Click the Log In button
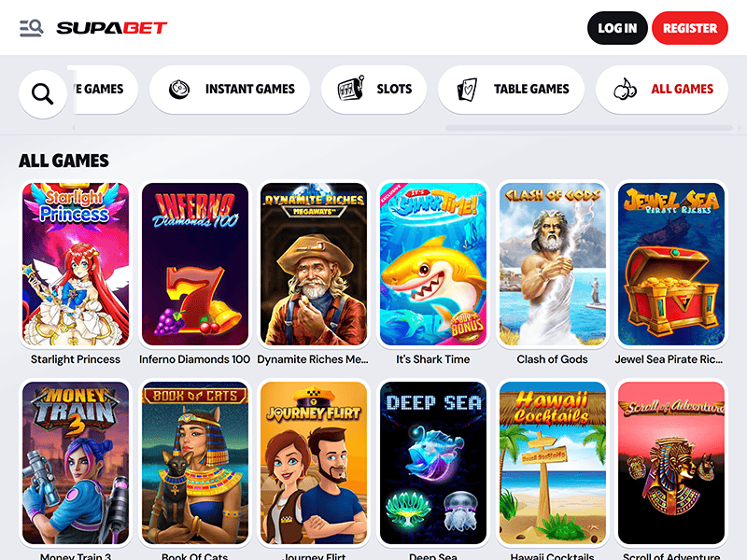The width and height of the screenshot is (747, 560). coord(617,28)
